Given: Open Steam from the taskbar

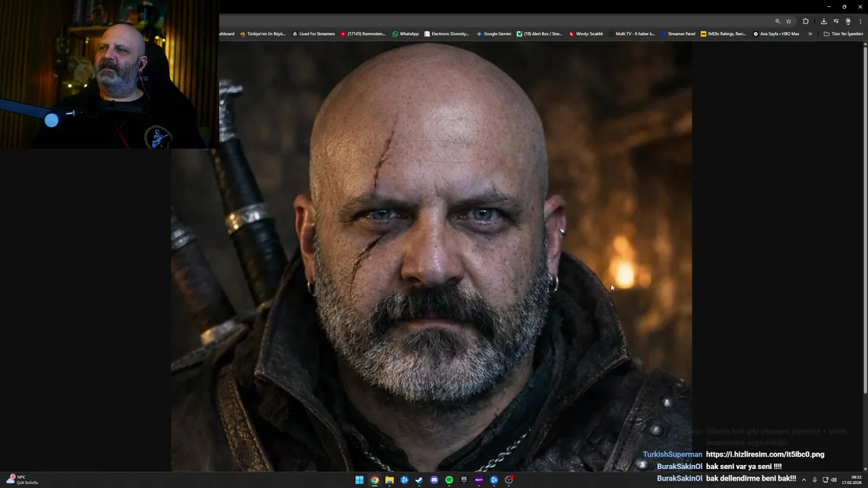Looking at the screenshot, I should 419,480.
